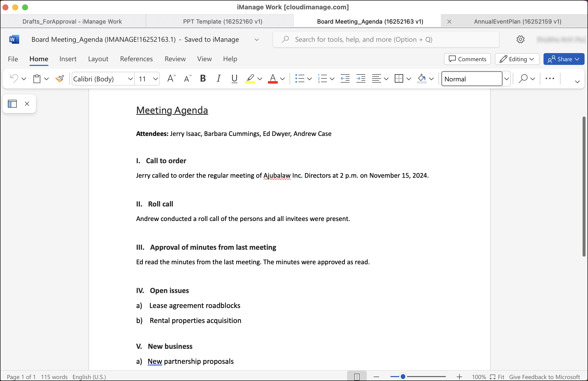588x381 pixels.
Task: Click the paste clipboard icon
Action: [x=37, y=79]
